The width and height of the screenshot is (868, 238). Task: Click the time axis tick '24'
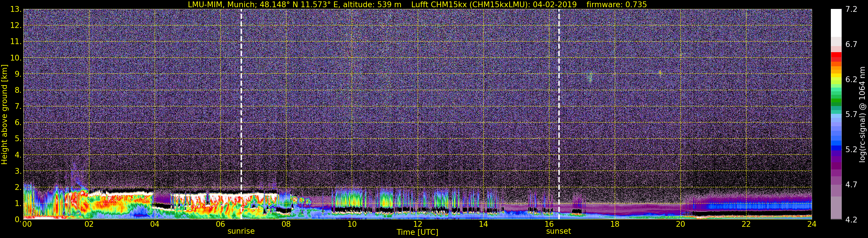[x=812, y=224]
